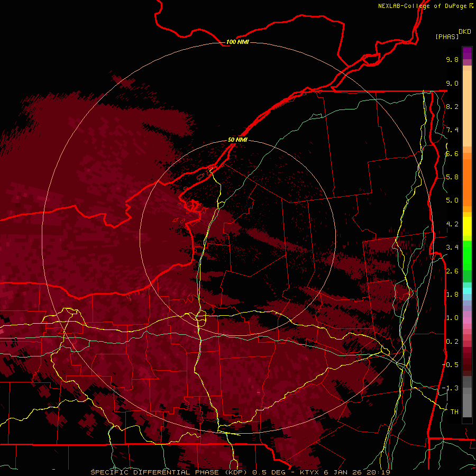Click the 2.6 value on the color scale
The width and height of the screenshot is (476, 476).
452,271
